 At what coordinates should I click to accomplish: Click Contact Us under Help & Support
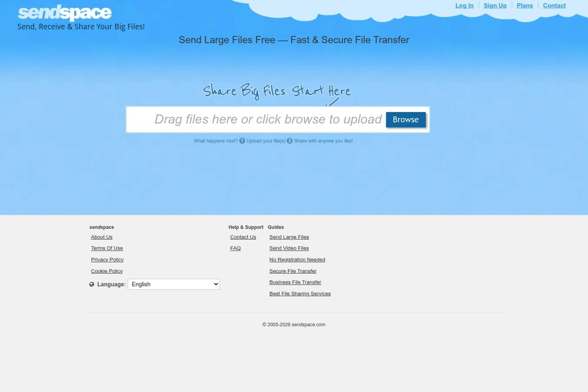(x=243, y=237)
